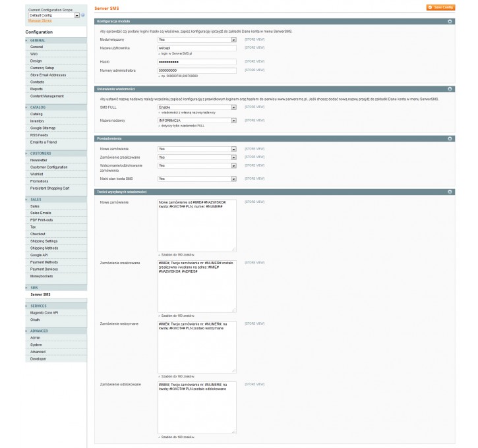
Task: Open the Catalog configuration tab
Action: point(56,114)
